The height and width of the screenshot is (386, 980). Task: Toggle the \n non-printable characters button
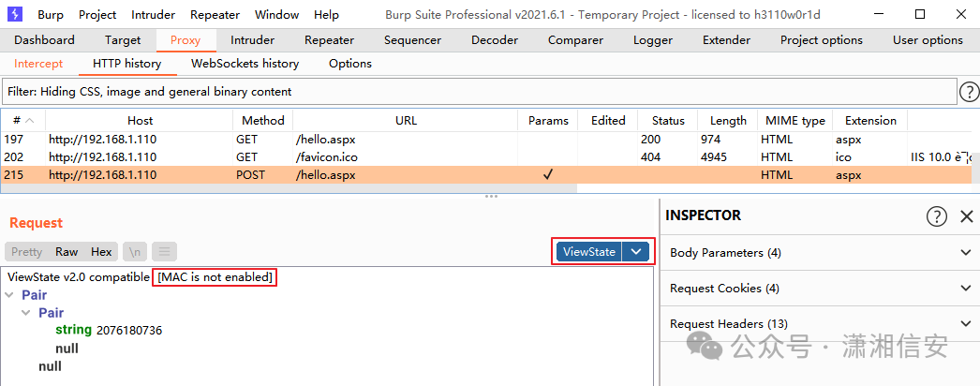pos(134,252)
